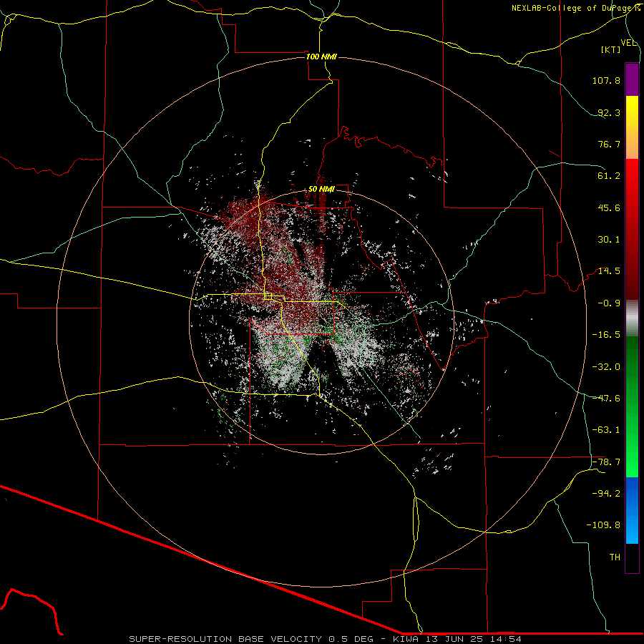Click the 92.3 legend value
Screen dimensions: 644x644
pos(609,112)
